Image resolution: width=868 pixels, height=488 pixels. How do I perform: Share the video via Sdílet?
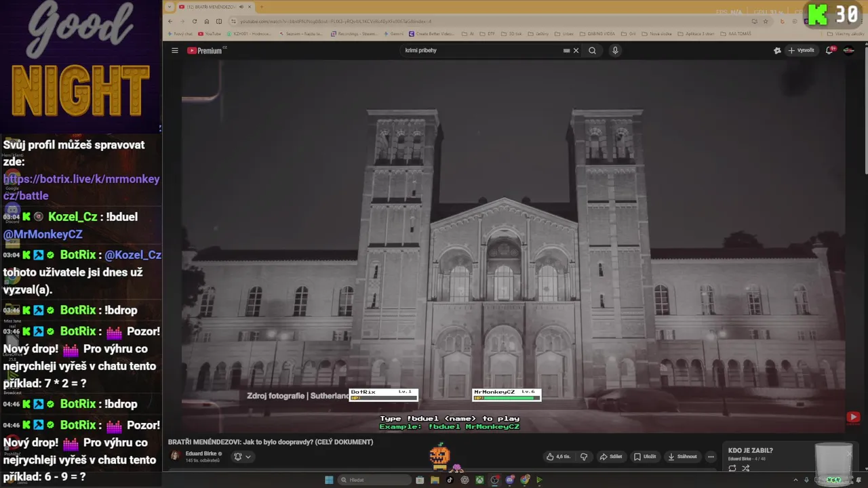pyautogui.click(x=610, y=457)
